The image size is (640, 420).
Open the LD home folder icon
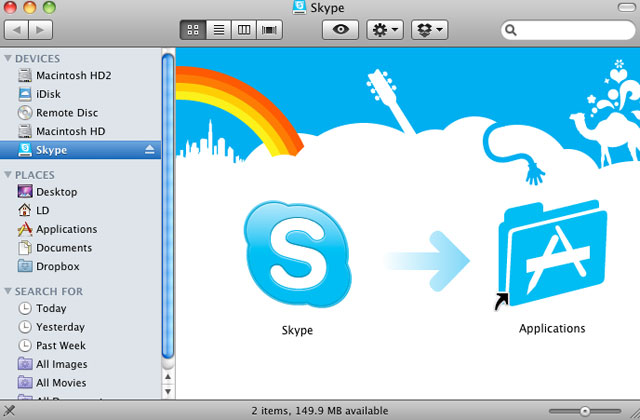coord(25,210)
